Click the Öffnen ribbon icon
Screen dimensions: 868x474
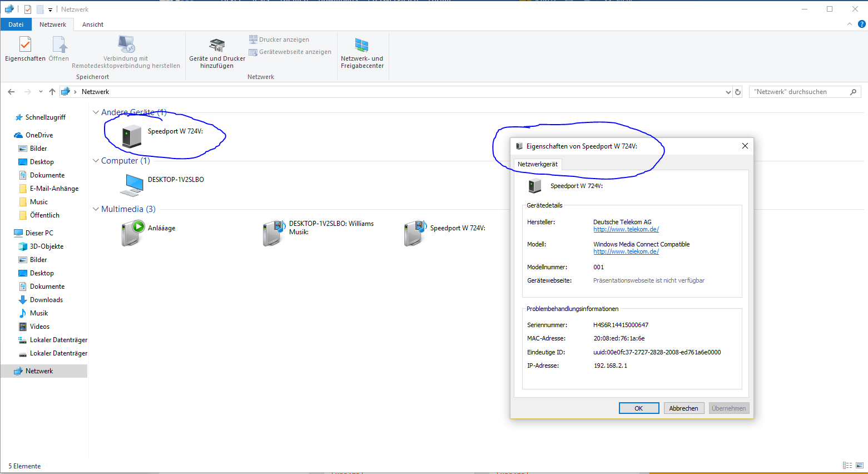59,49
